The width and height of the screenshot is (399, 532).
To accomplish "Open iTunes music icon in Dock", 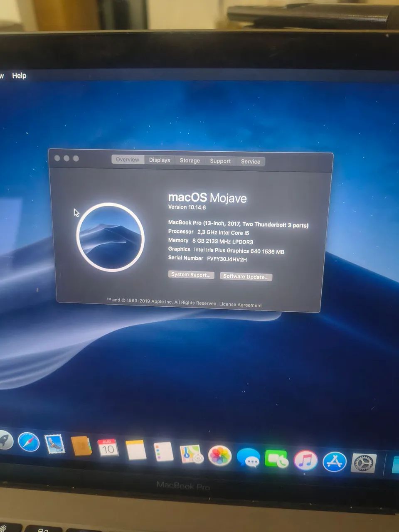I will 305,461.
